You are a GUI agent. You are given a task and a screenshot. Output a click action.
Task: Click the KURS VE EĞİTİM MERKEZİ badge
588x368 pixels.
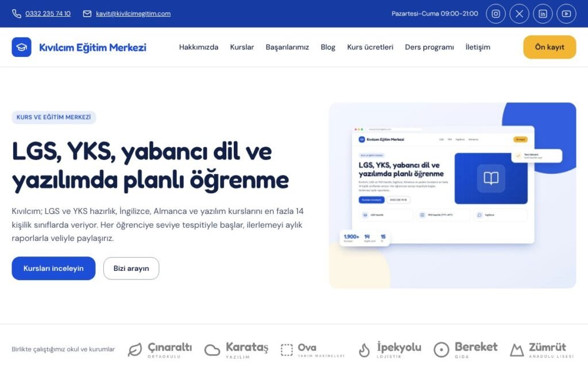click(x=53, y=117)
